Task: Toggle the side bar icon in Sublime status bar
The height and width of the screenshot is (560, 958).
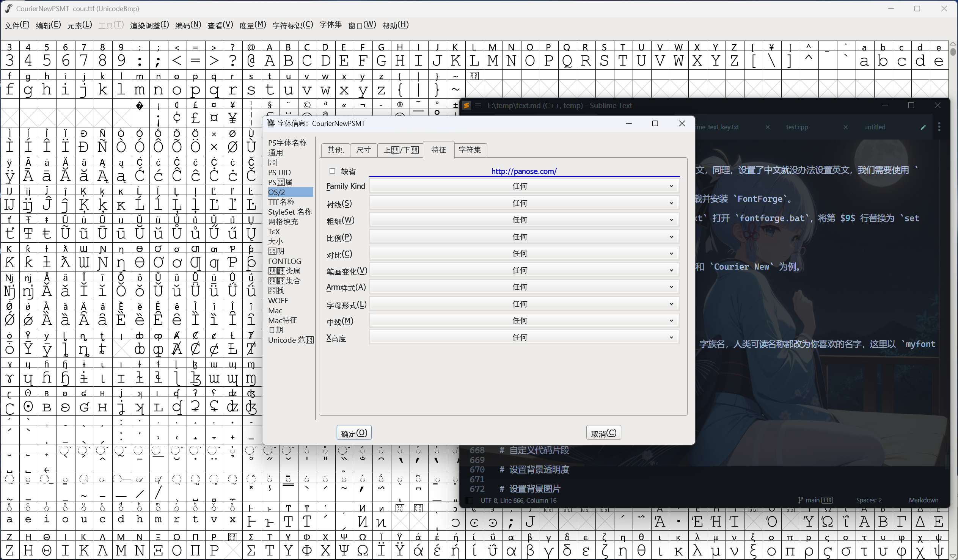Action: click(470, 500)
